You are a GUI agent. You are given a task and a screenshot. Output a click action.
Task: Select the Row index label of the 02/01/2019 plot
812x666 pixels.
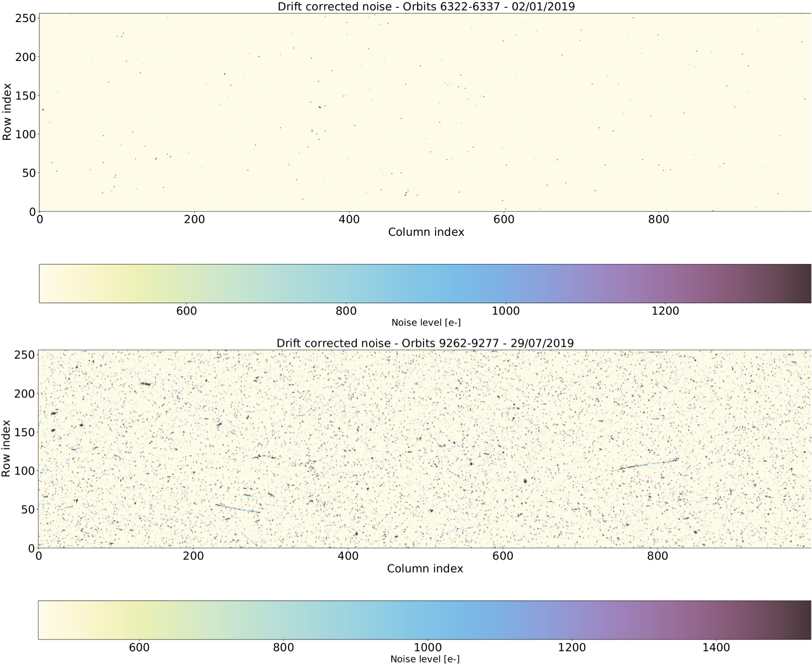coord(7,112)
